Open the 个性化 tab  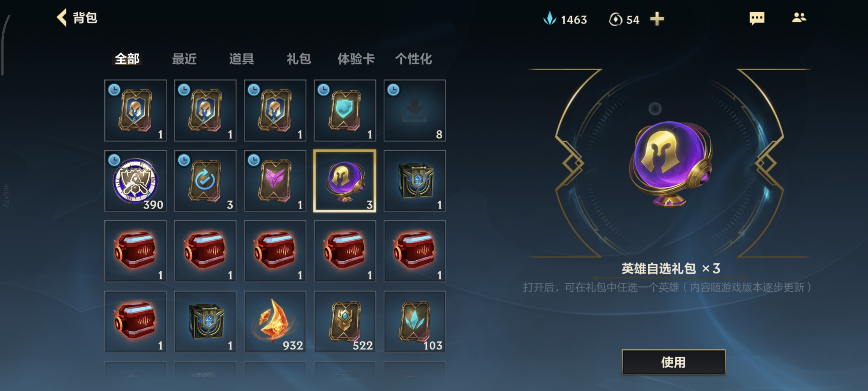413,59
